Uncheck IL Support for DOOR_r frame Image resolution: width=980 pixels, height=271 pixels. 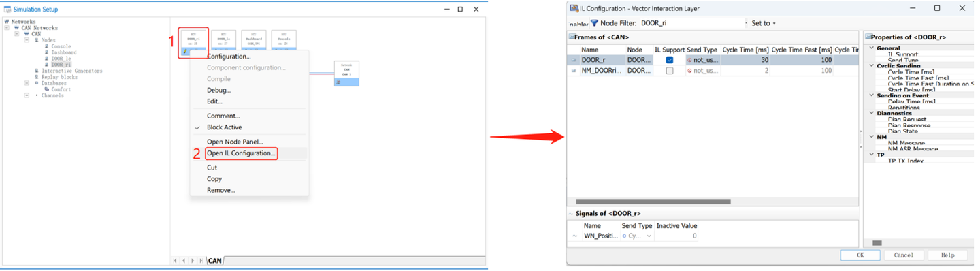tap(670, 60)
